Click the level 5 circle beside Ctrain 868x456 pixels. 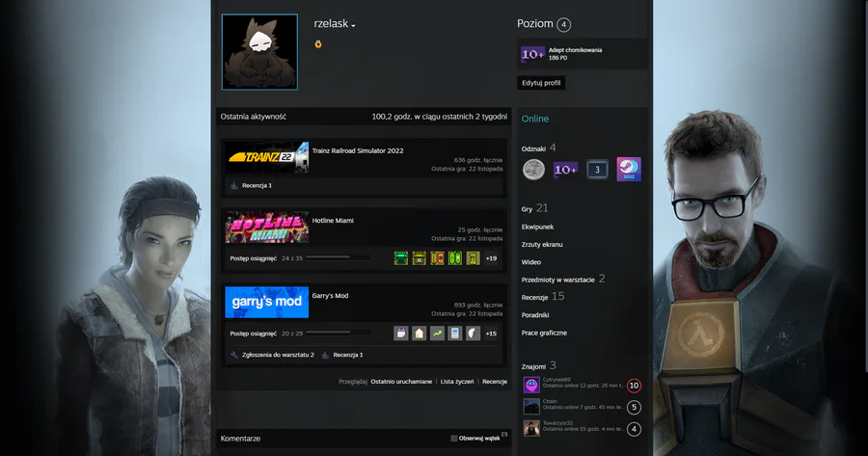pyautogui.click(x=634, y=408)
